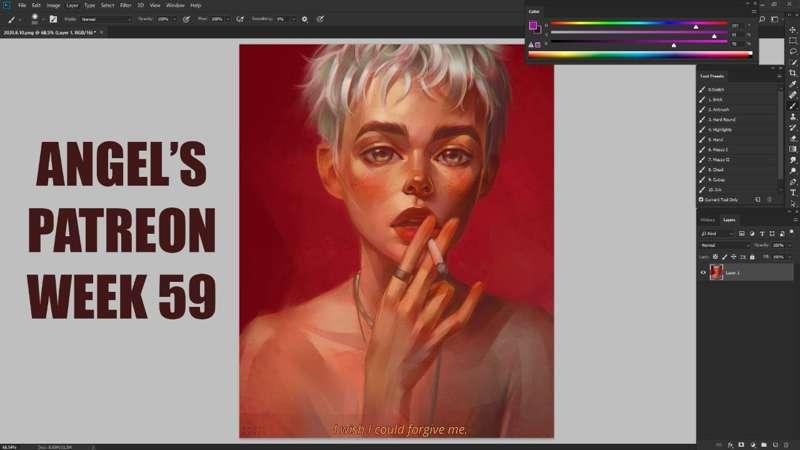Toggle lock image pixels

coord(724,257)
